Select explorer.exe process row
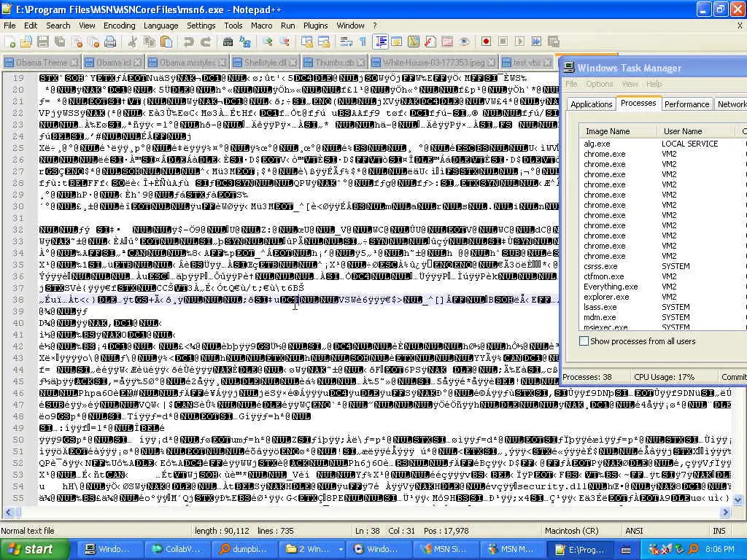The height and width of the screenshot is (560, 747). coord(662,297)
